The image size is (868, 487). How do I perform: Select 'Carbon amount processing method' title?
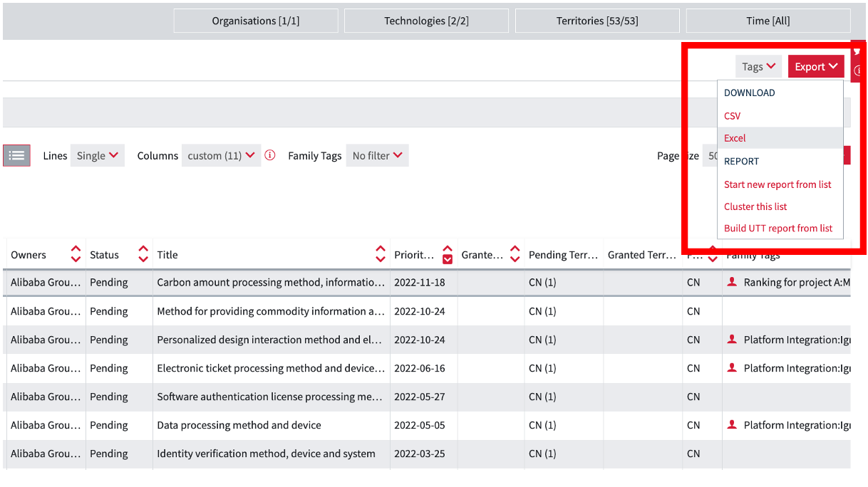[x=271, y=283]
